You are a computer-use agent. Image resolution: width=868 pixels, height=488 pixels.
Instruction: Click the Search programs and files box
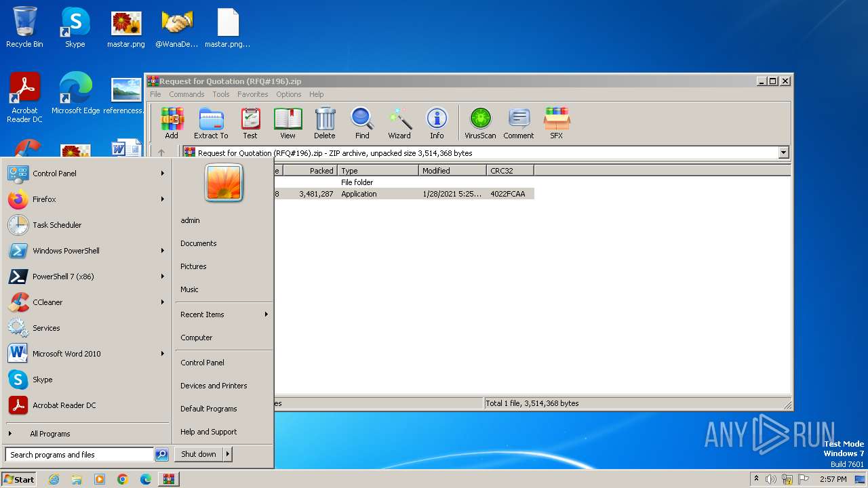79,455
